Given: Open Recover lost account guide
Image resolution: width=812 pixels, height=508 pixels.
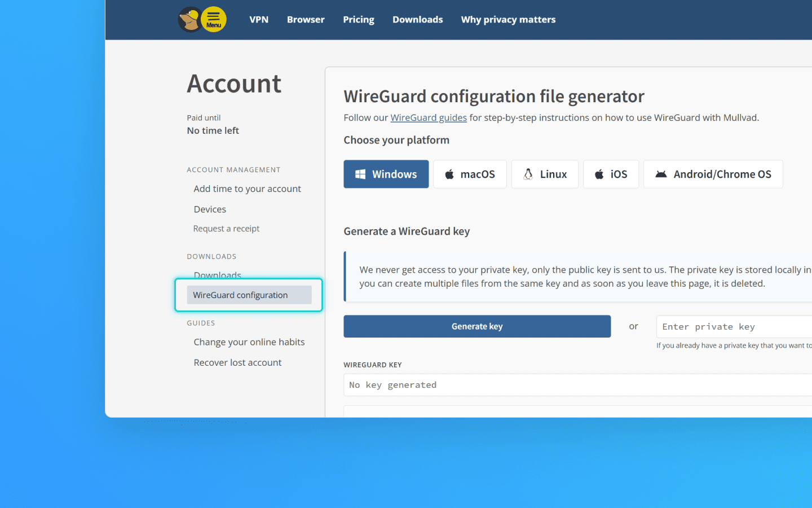Looking at the screenshot, I should pyautogui.click(x=237, y=362).
